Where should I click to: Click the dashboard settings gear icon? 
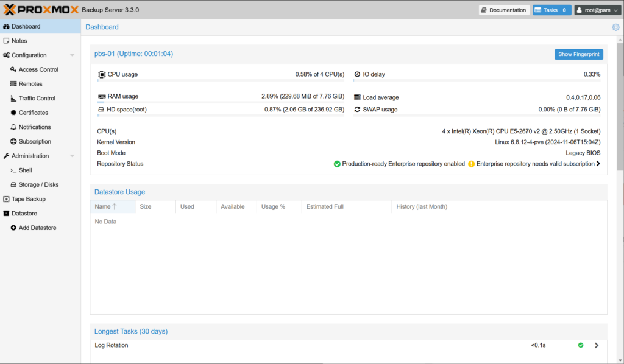point(615,27)
